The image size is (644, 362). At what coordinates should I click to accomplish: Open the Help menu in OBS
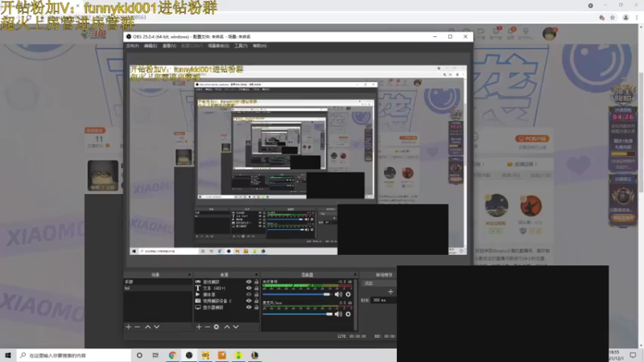pyautogui.click(x=259, y=46)
